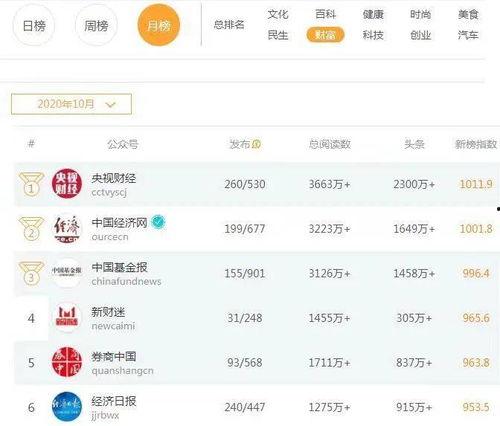Open the 券商中国 account name link

[x=114, y=357]
